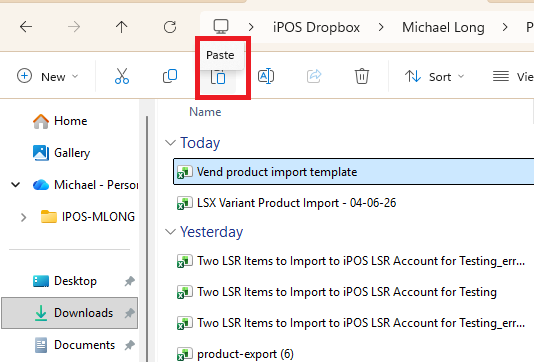
Task: Select LSX Variant Product Import - 04-06-26 file
Action: (x=296, y=203)
